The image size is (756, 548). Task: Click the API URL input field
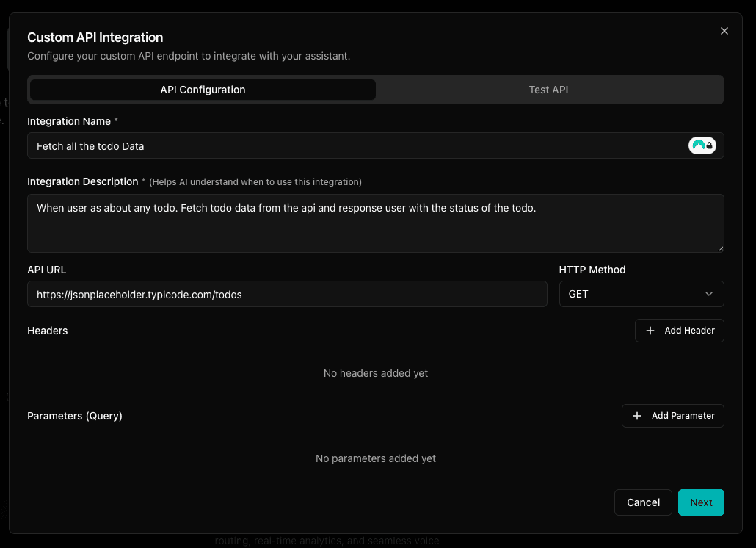click(287, 294)
